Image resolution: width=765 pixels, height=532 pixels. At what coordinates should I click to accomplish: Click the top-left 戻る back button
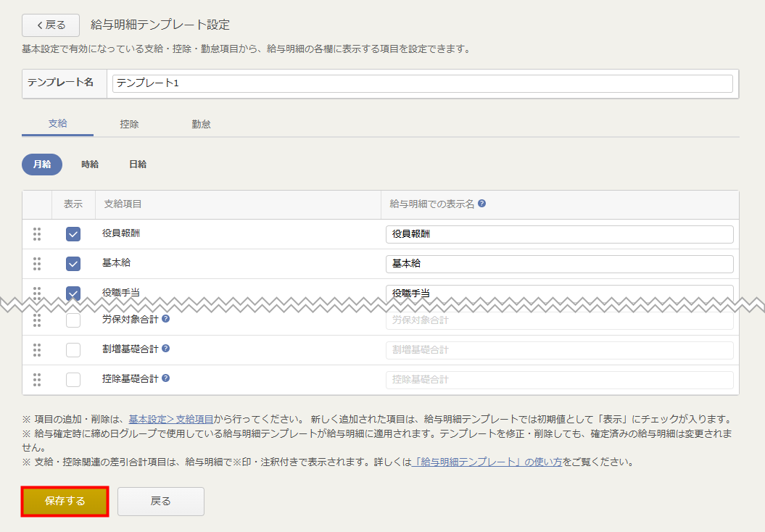[x=51, y=25]
